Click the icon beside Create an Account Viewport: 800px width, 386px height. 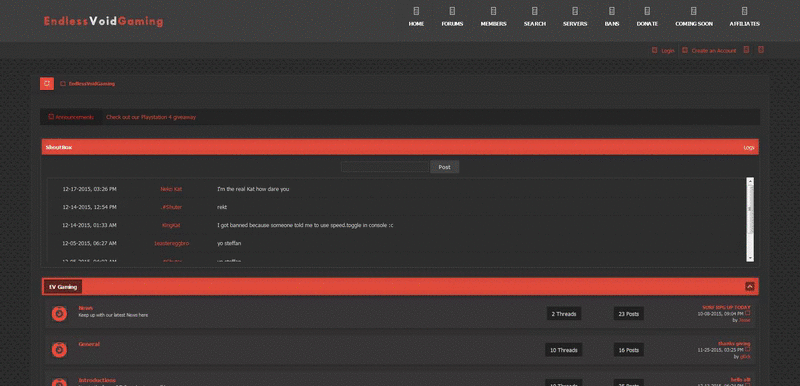click(x=685, y=50)
